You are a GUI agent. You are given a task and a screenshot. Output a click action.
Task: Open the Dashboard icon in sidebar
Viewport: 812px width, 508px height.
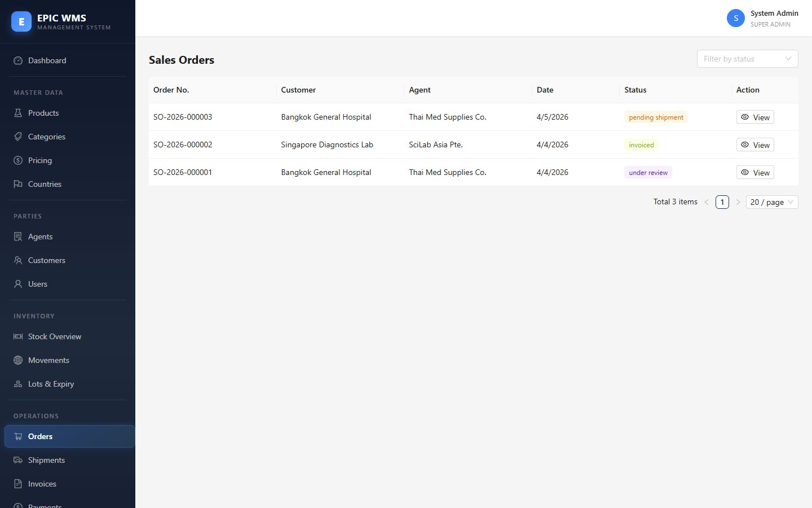pyautogui.click(x=18, y=60)
